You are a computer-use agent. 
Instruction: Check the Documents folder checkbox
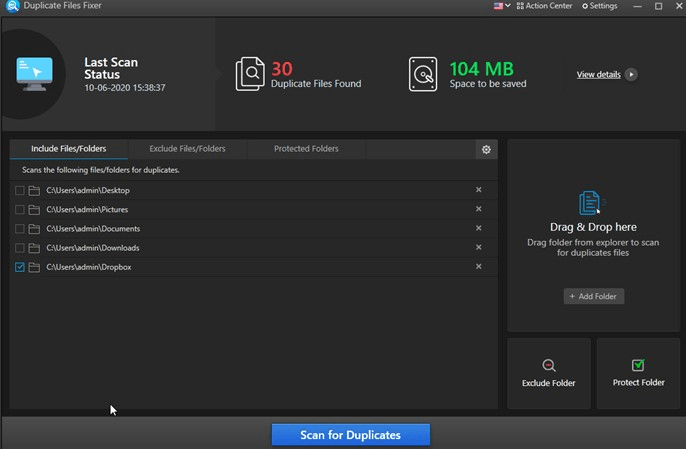point(19,229)
